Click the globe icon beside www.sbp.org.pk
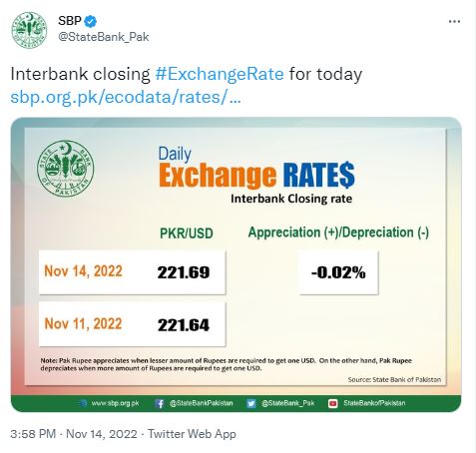 point(83,403)
